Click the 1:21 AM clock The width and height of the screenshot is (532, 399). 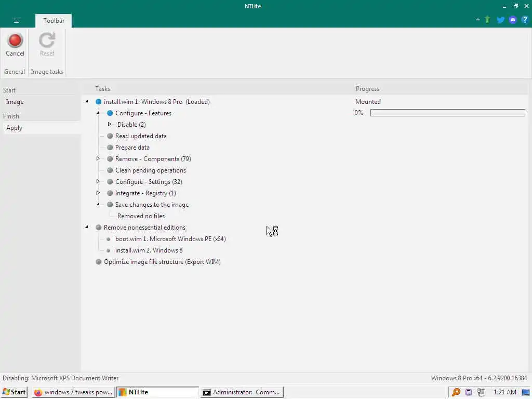[x=504, y=392]
